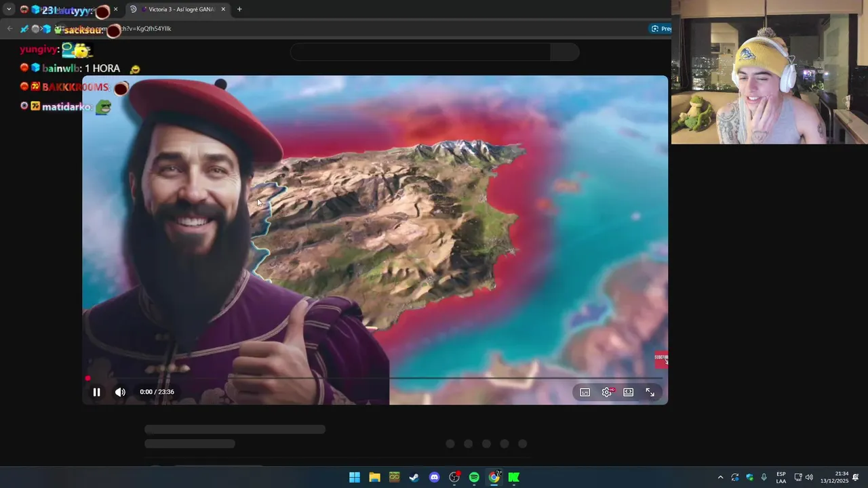Open a new browser tab
The width and height of the screenshot is (868, 488).
click(239, 9)
